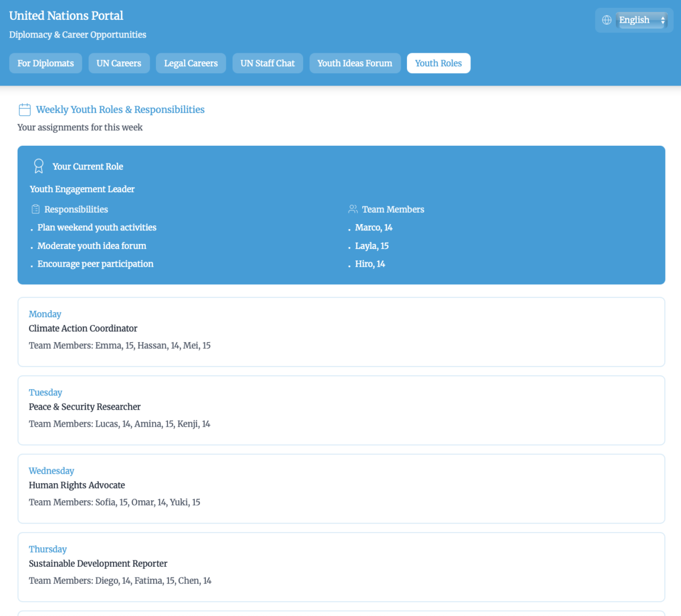Click the Weekly Youth Roles & Responsibilities heading
Image resolution: width=681 pixels, height=616 pixels.
(120, 109)
